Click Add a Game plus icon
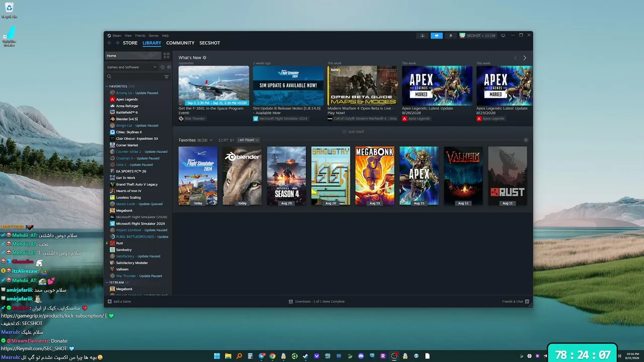 [x=110, y=302]
